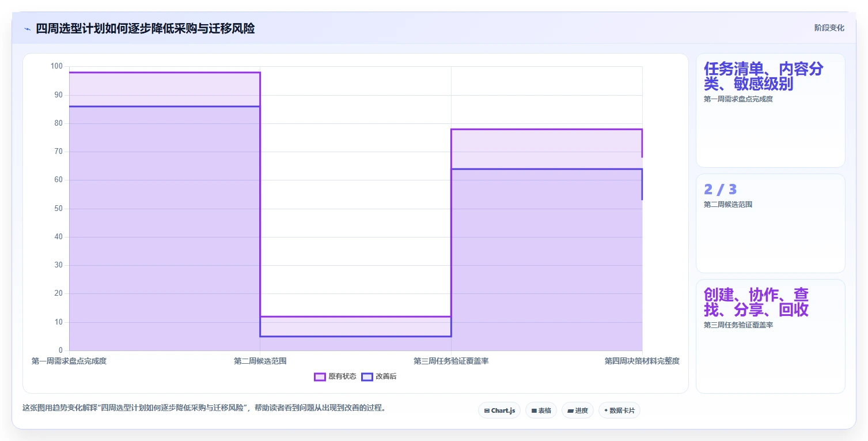Select the 进度 tag

coord(578,410)
